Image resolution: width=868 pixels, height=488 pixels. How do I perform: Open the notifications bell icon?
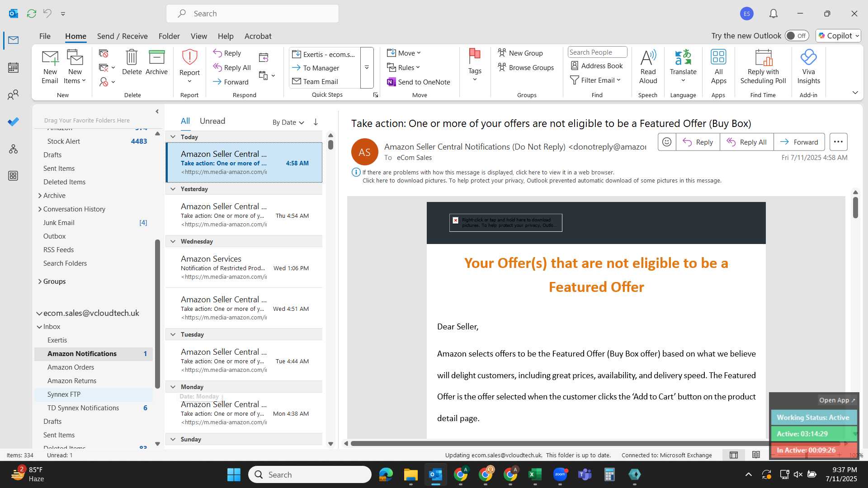tap(774, 14)
